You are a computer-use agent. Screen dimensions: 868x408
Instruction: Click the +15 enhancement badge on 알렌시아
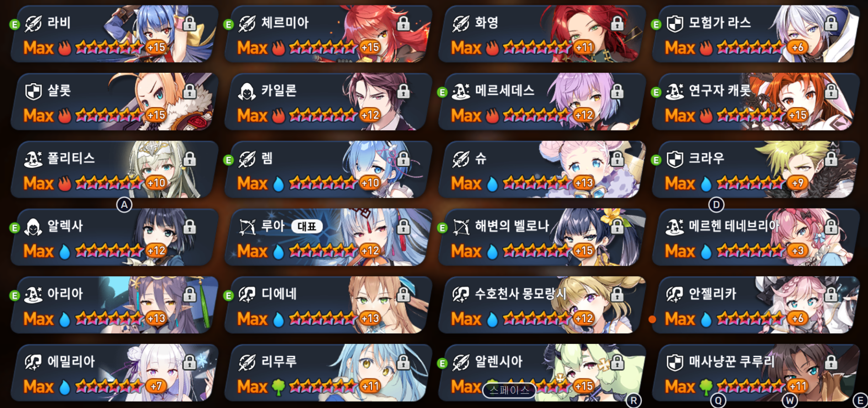(584, 387)
